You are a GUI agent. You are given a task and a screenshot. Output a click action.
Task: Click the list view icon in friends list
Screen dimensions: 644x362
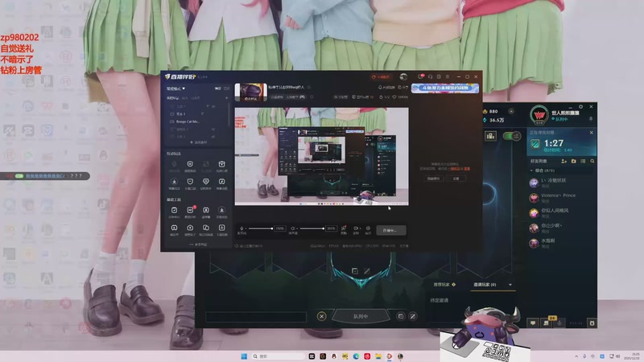(x=583, y=162)
